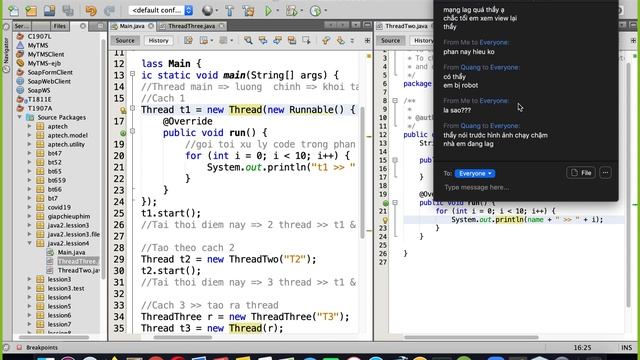This screenshot has width=640, height=360.
Task: Switch to the ThreadTwo.java editor tab
Action: pyautogui.click(x=406, y=26)
